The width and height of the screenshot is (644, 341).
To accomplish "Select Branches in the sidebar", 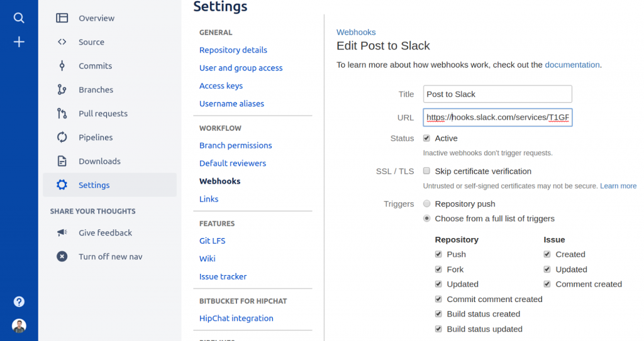I will [96, 89].
